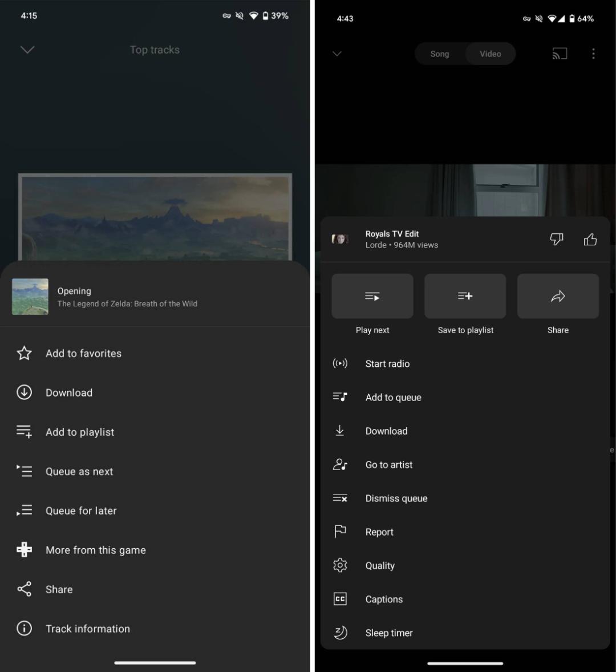Tap the Start radio icon
The width and height of the screenshot is (616, 672).
pos(340,363)
